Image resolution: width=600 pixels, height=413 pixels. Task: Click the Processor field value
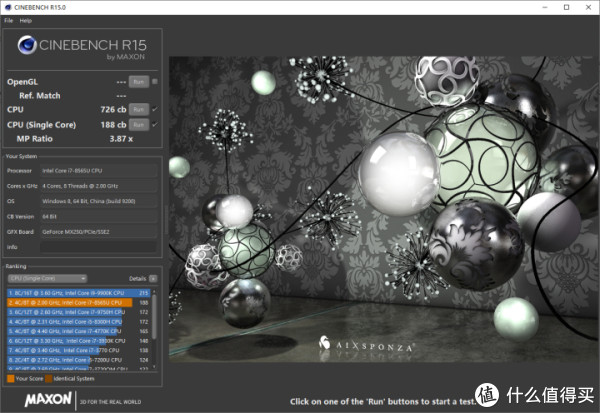(x=99, y=171)
